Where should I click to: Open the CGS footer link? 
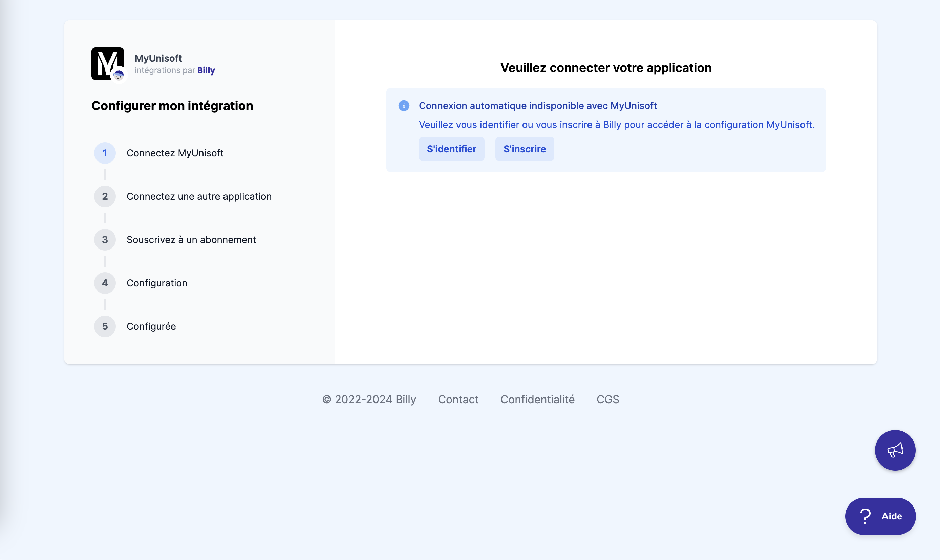pyautogui.click(x=607, y=399)
